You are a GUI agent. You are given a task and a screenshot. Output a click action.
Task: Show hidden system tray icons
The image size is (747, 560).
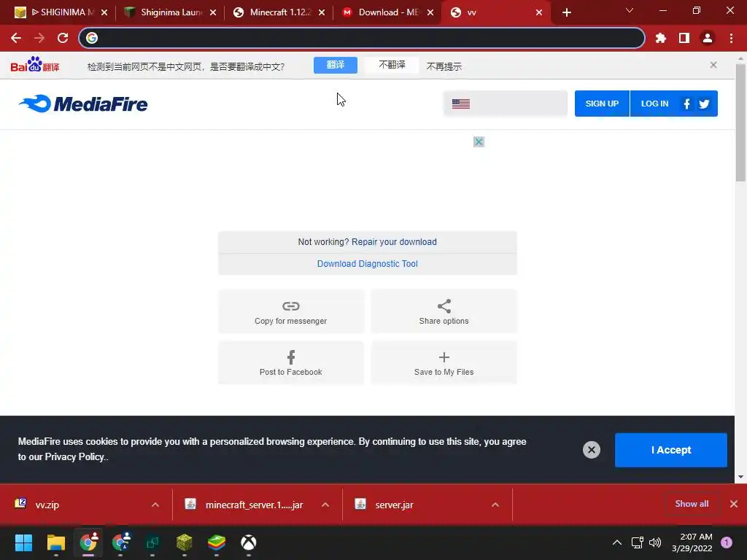tap(617, 542)
